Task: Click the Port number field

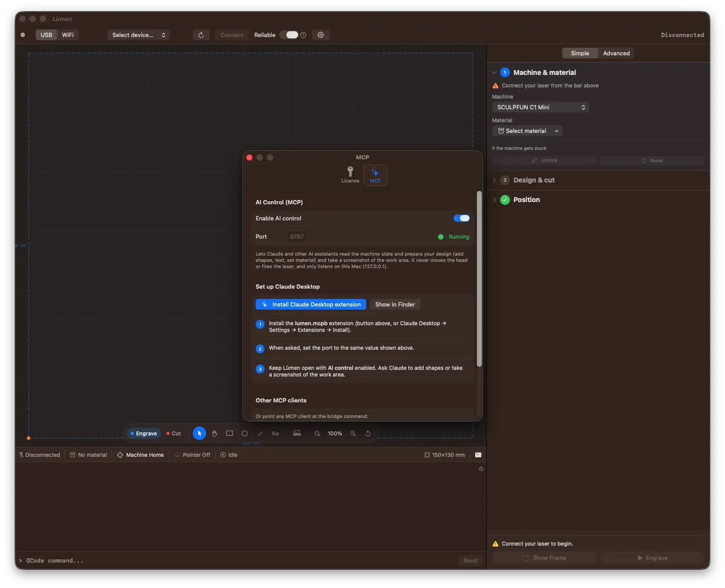Action: 297,237
